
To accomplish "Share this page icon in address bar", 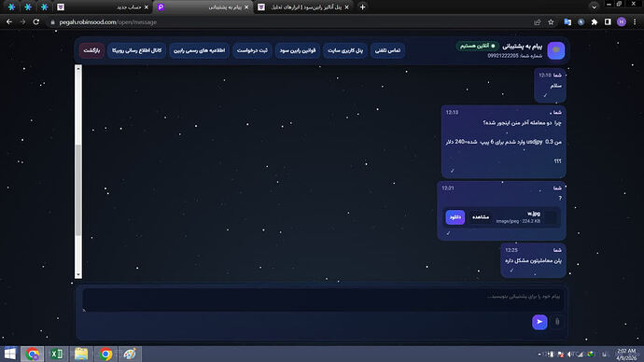I will click(x=538, y=22).
